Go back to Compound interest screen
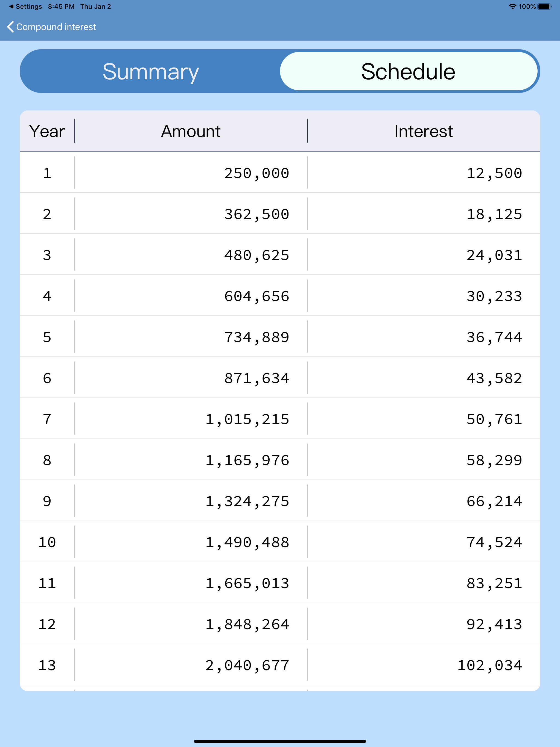This screenshot has width=560, height=747. click(x=56, y=27)
